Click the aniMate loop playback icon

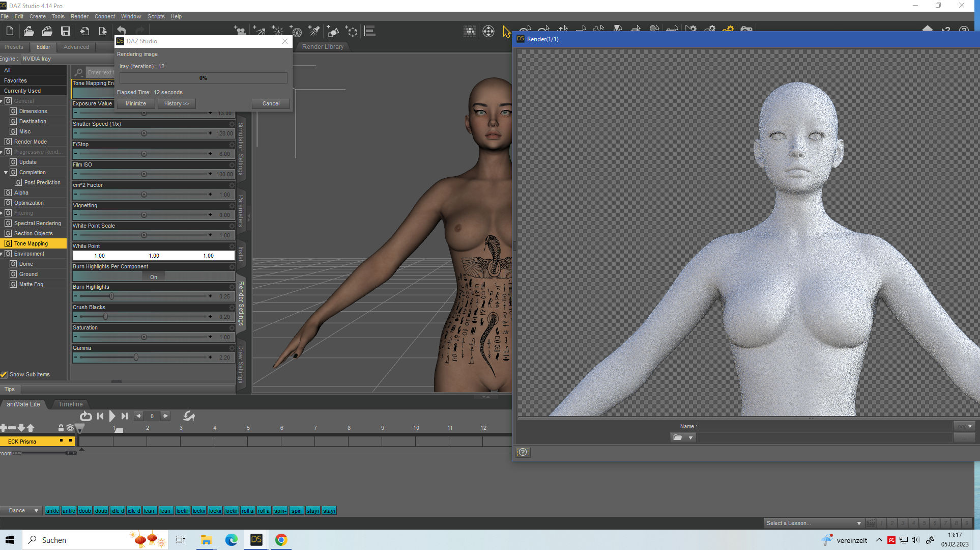point(85,416)
